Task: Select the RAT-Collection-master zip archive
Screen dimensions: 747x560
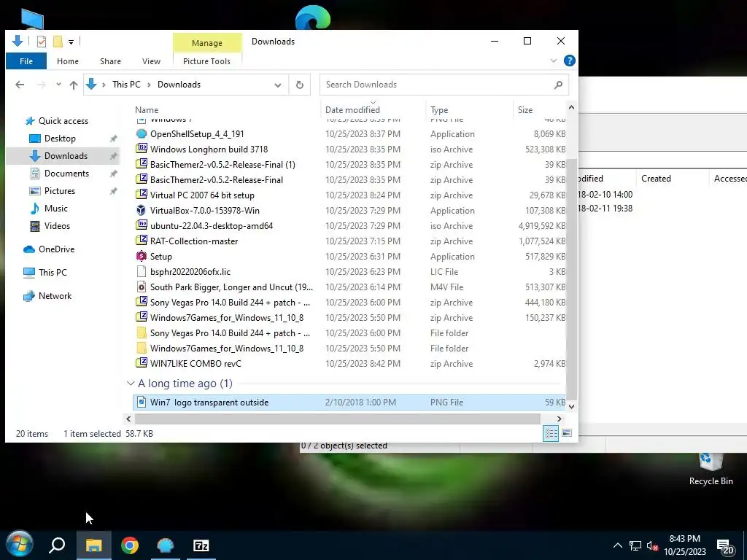Action: pos(349,241)
